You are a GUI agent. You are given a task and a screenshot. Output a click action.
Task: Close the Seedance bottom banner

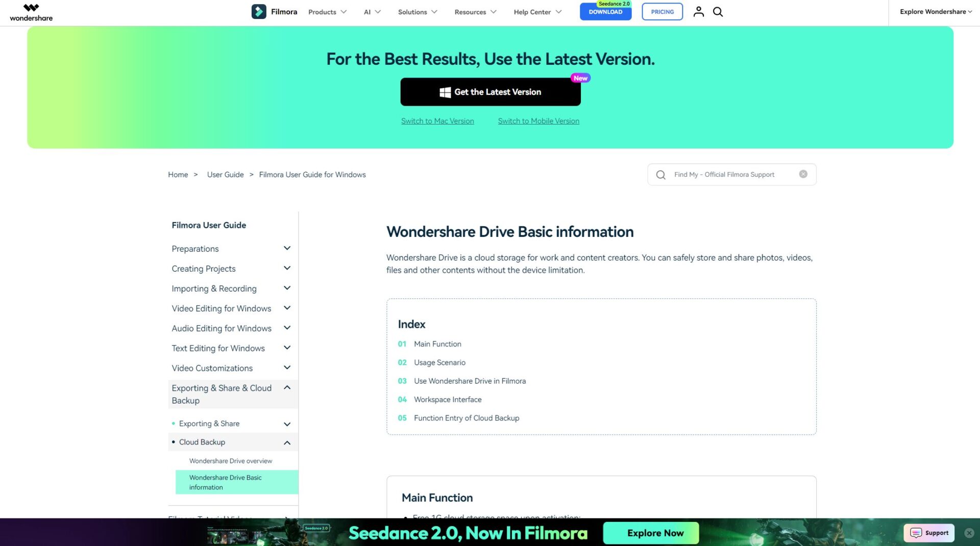pyautogui.click(x=969, y=533)
